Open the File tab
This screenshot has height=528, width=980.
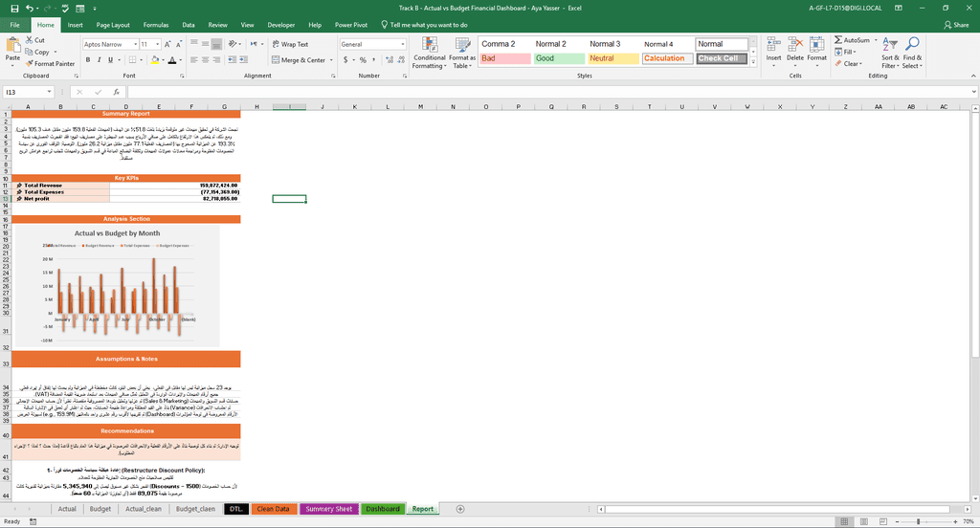point(14,25)
